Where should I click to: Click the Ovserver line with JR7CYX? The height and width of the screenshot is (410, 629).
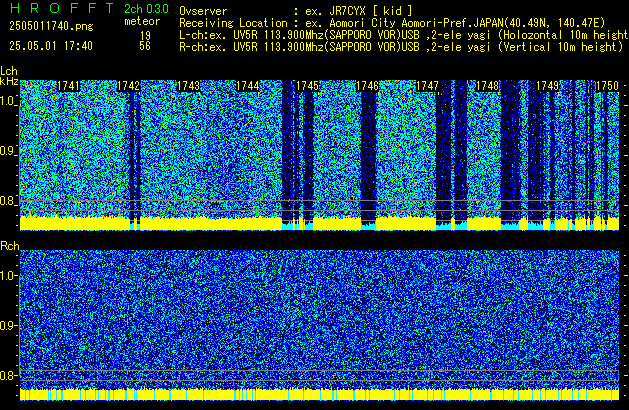tap(296, 11)
